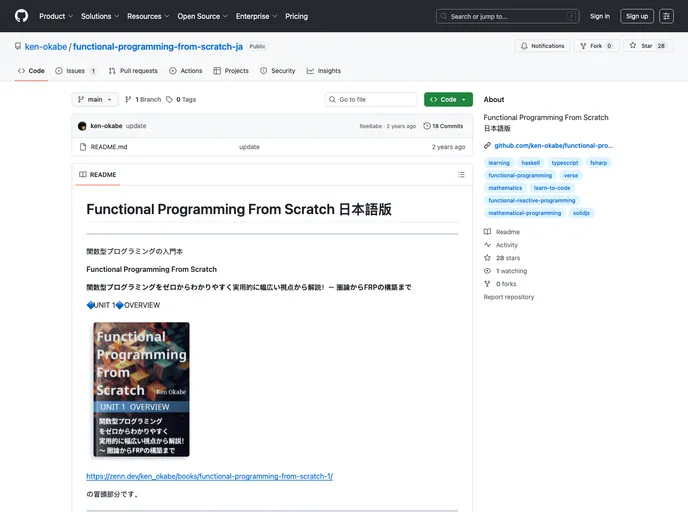The height and width of the screenshot is (512, 688).
Task: Switch to the Projects tab
Action: point(231,71)
